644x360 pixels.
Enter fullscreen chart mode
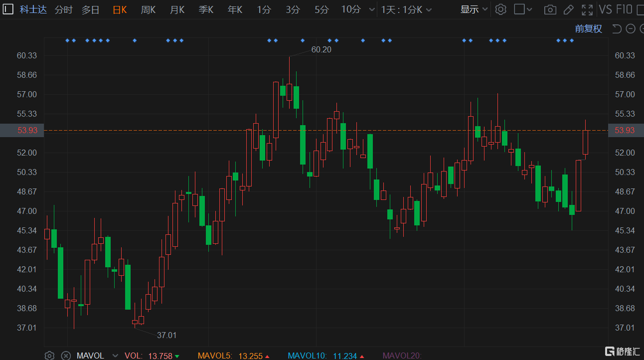588,9
